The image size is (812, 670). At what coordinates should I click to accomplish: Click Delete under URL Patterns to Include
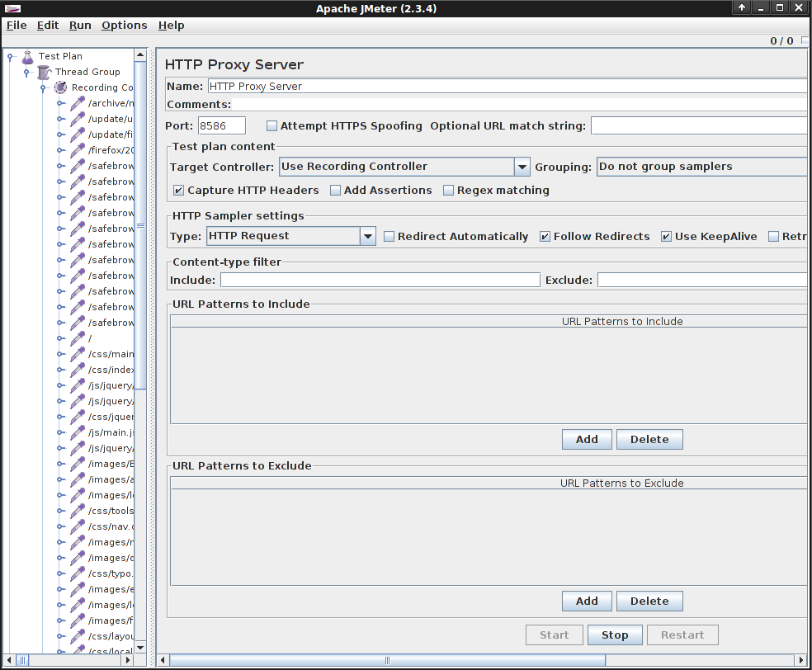click(649, 440)
